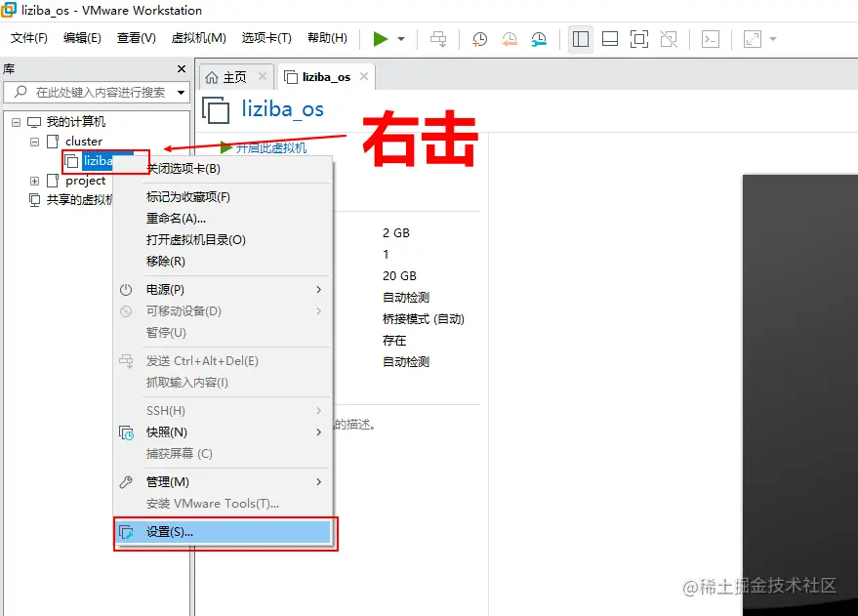Toggle the library sidebar view icon
This screenshot has width=858, height=616.
580,39
